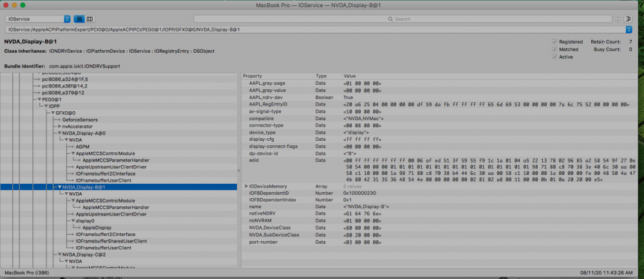Click the inspector toggle icon beside search
The width and height of the screenshot is (644, 279).
pos(628,19)
